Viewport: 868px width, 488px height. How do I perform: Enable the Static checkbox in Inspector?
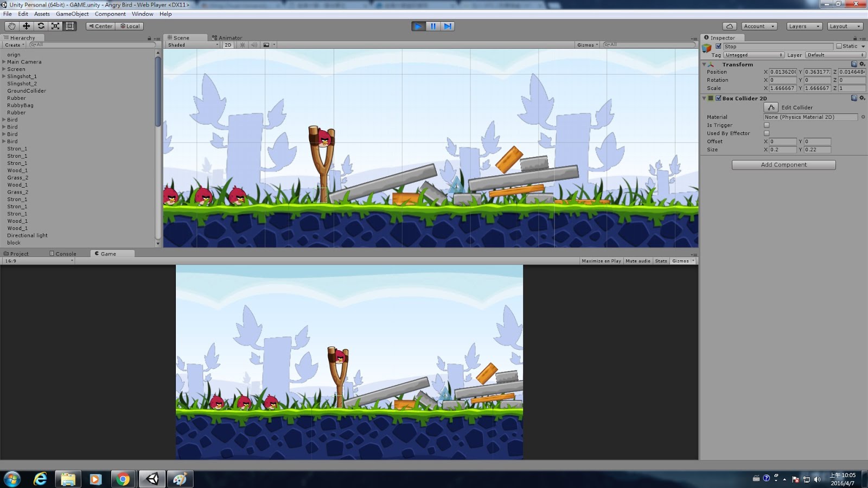(x=839, y=46)
